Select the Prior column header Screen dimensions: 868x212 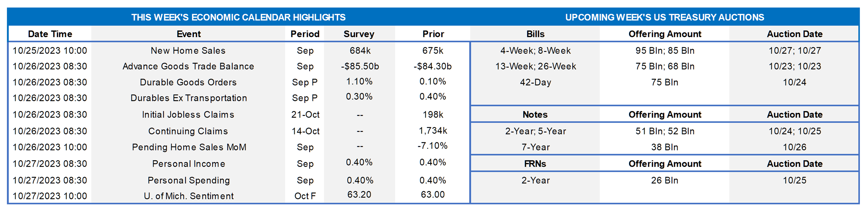coord(433,34)
